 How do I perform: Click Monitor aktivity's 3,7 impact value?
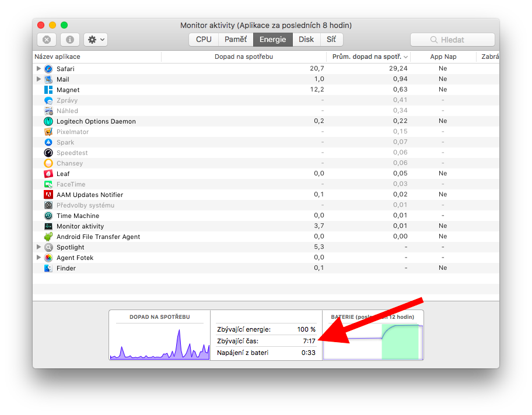click(319, 226)
